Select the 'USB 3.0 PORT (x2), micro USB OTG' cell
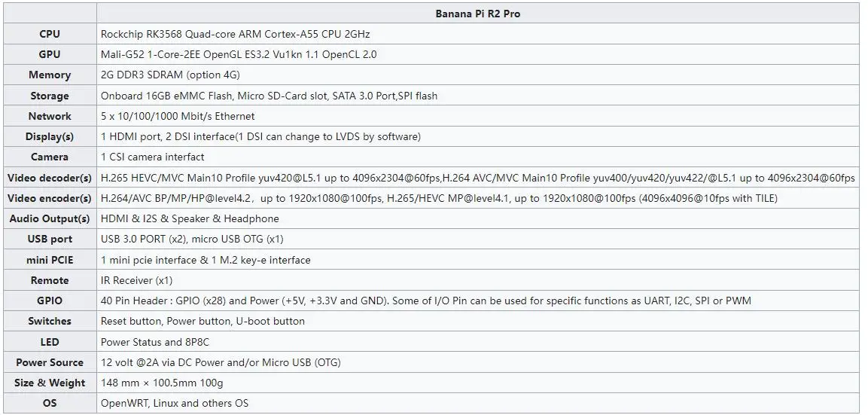 (478, 239)
